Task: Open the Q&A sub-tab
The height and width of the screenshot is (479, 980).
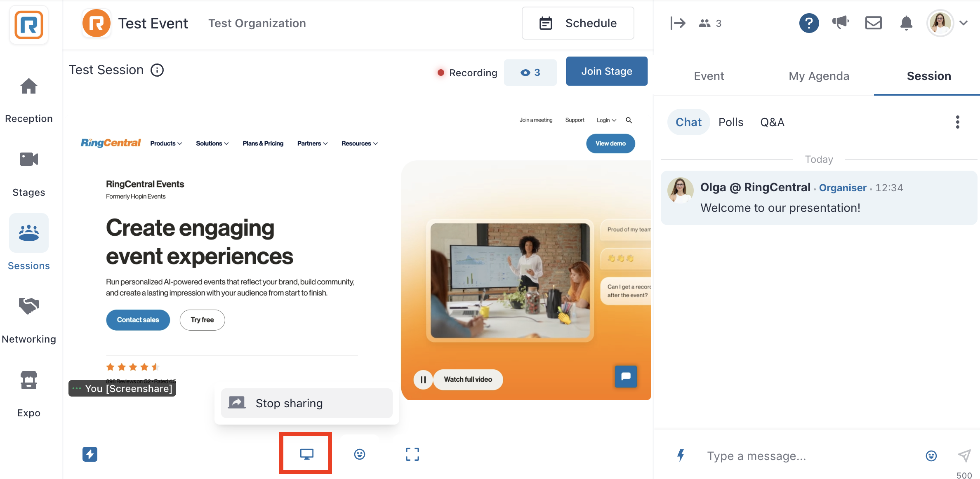Action: [772, 122]
